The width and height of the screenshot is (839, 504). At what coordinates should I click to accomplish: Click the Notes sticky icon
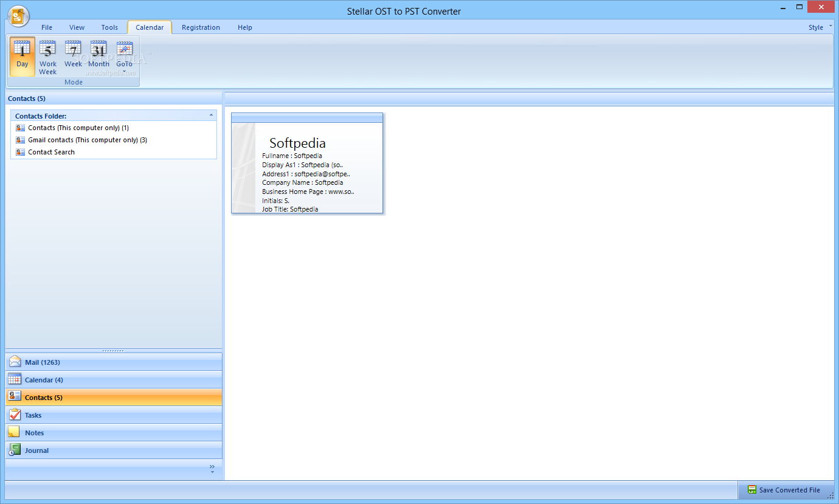[14, 432]
